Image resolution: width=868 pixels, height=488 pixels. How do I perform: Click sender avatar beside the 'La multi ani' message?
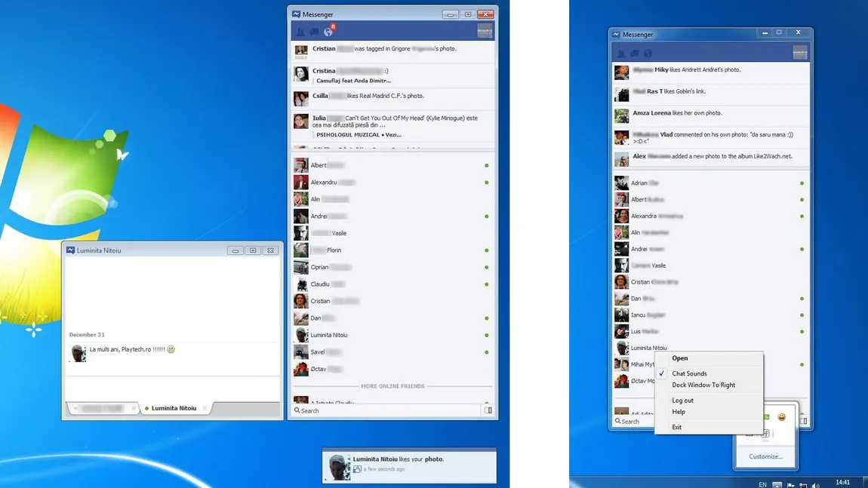[78, 353]
